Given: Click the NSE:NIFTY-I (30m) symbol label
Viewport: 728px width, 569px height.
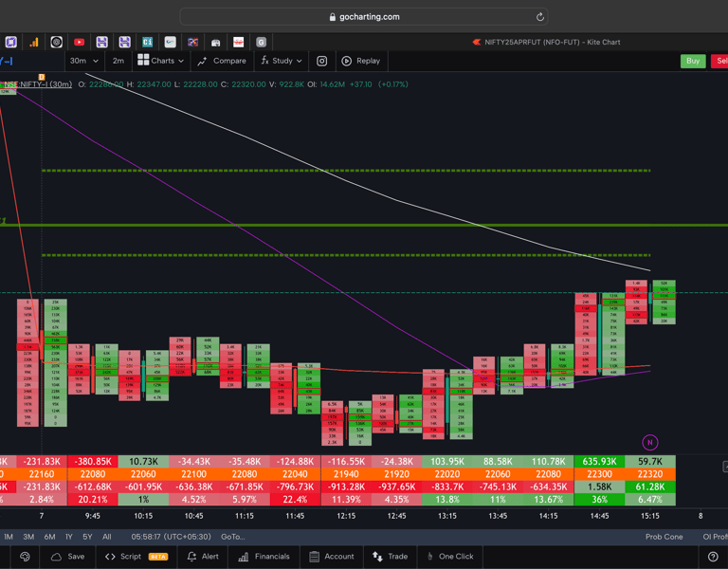Looking at the screenshot, I should click(x=38, y=84).
